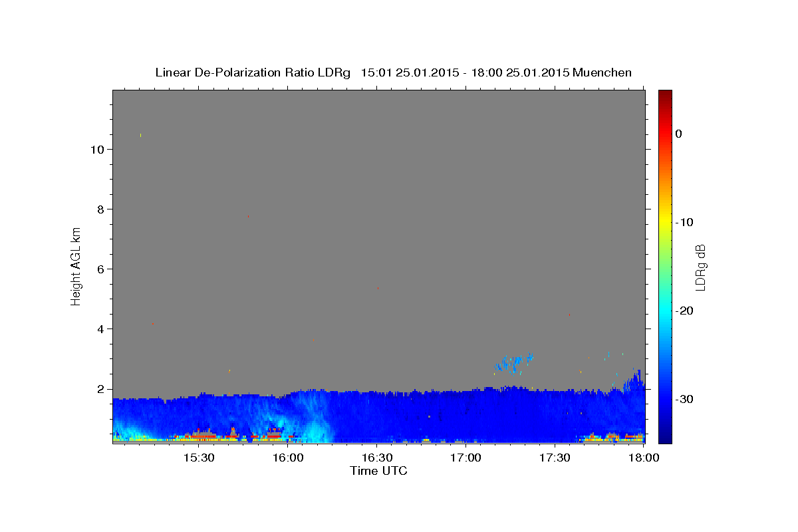Select the '18:00' time axis label
798x532 pixels.
pos(644,458)
